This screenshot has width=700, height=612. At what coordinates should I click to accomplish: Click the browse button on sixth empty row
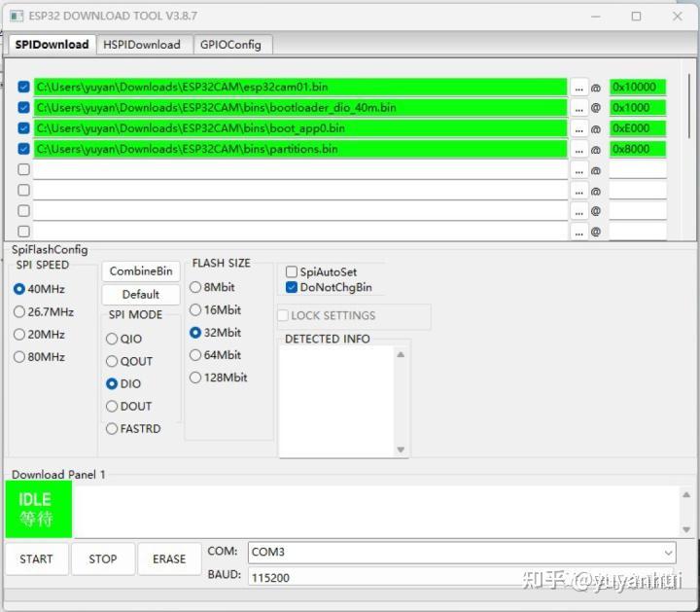click(579, 192)
